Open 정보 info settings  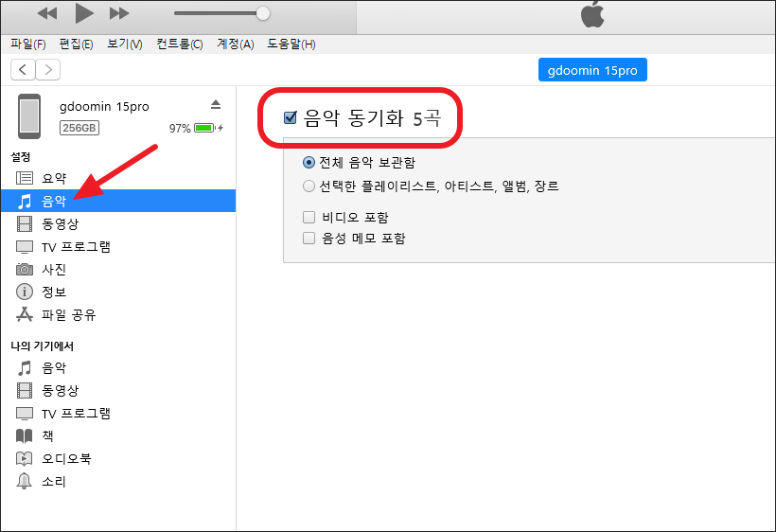pyautogui.click(x=117, y=292)
